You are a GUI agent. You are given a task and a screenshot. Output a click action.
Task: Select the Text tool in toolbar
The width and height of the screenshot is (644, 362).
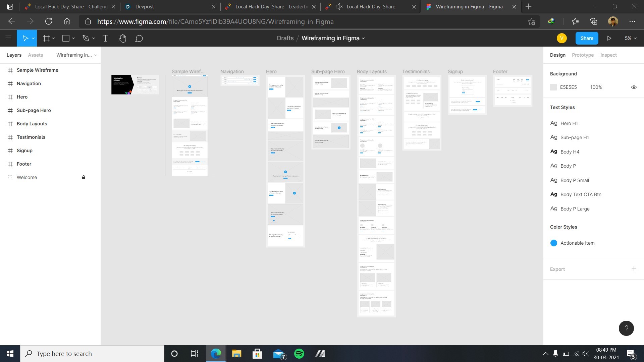click(105, 38)
